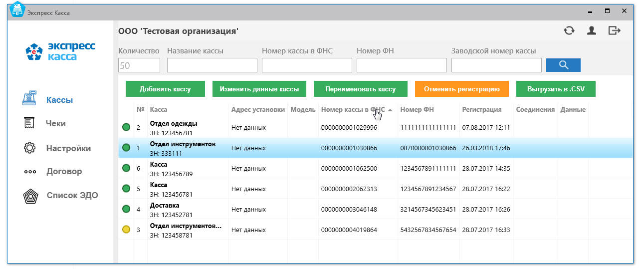Image resolution: width=644 pixels, height=269 pixels.
Task: Click the refresh icon in header
Action: [569, 31]
